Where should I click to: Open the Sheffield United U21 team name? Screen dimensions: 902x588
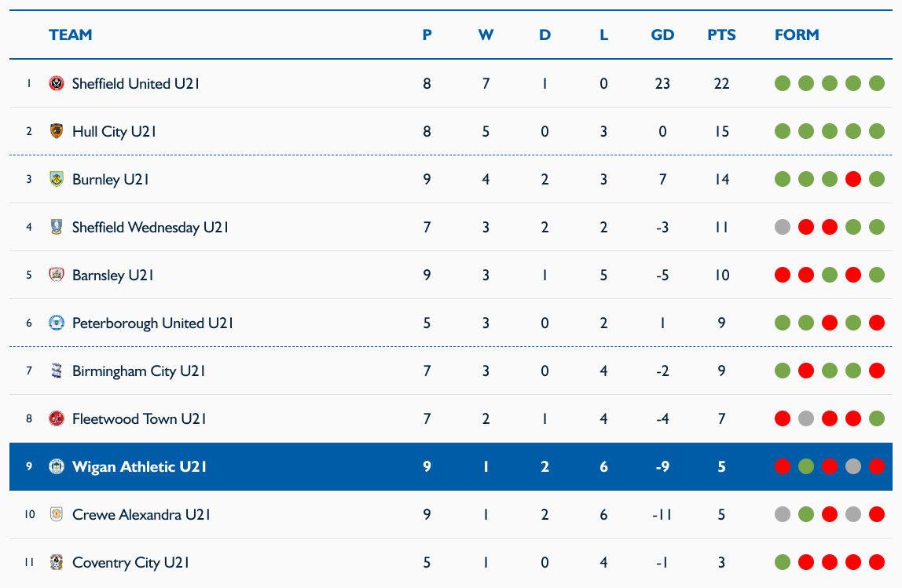[136, 84]
